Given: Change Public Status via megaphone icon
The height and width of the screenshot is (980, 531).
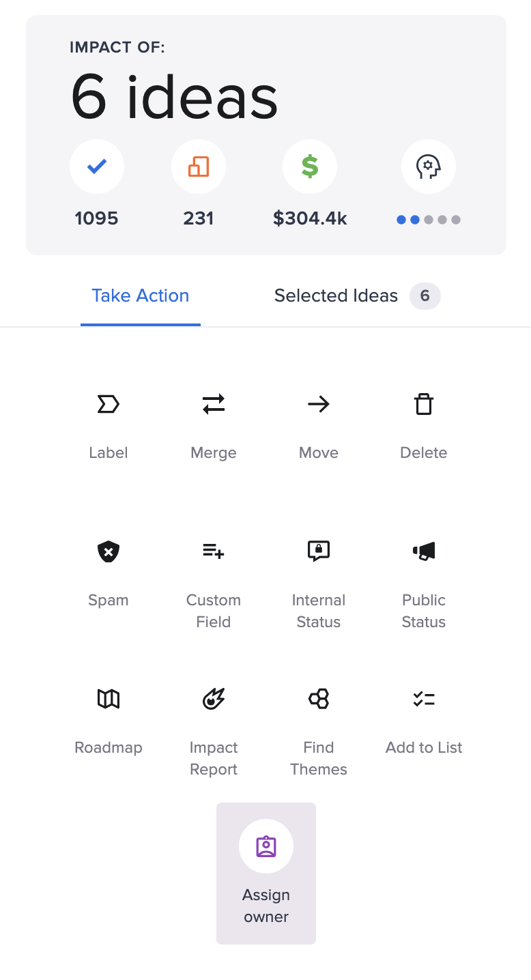Looking at the screenshot, I should pos(424,551).
